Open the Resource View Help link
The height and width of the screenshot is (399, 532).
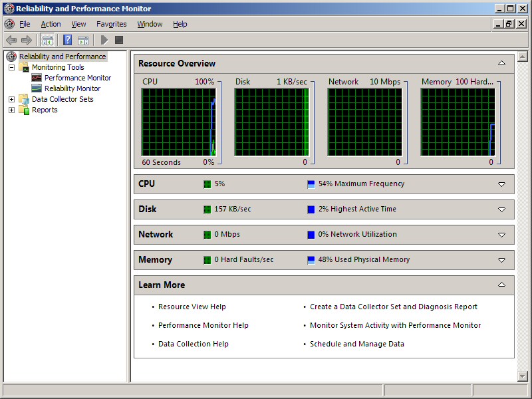tap(192, 307)
